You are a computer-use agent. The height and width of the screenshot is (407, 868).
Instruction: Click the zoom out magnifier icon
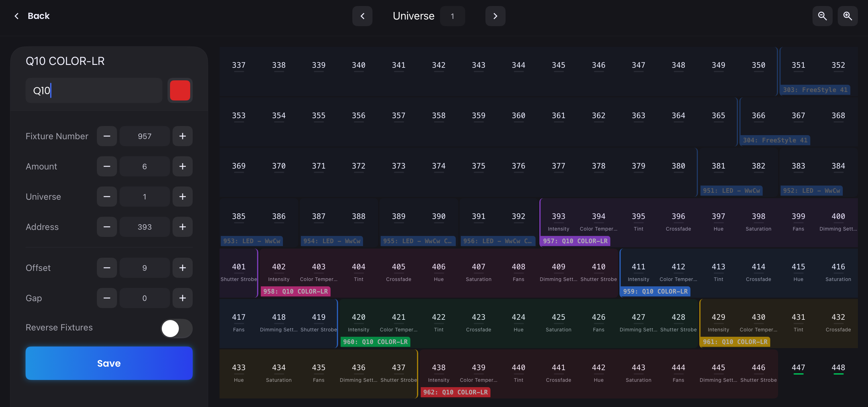click(822, 16)
